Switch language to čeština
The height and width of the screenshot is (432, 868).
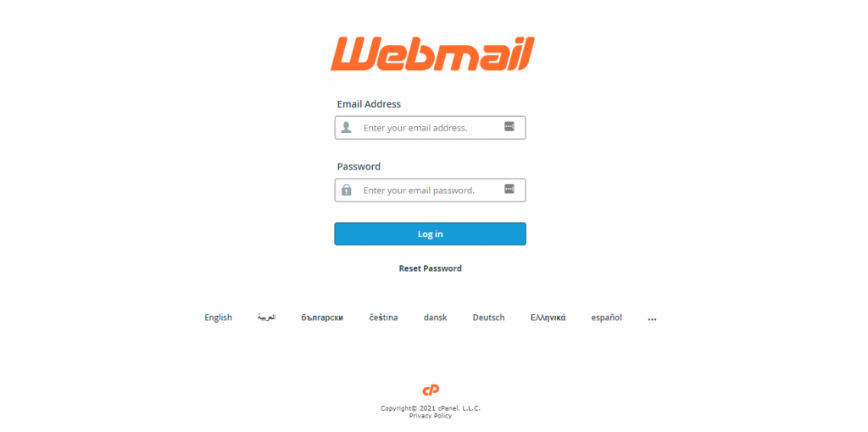[x=384, y=318]
